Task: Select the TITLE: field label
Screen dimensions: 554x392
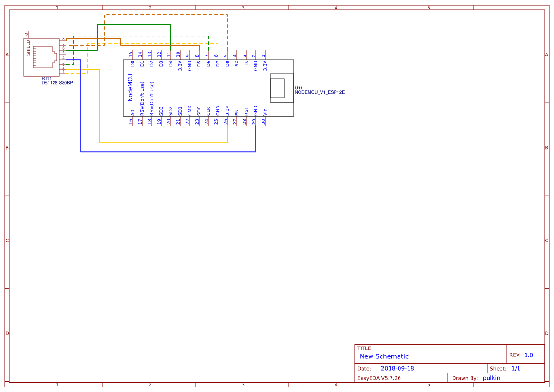Action: click(364, 348)
